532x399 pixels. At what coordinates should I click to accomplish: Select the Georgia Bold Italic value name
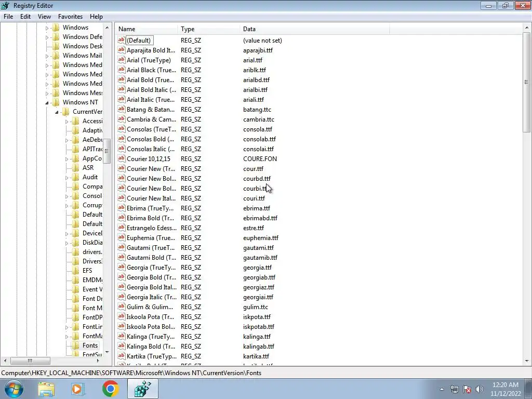152,287
